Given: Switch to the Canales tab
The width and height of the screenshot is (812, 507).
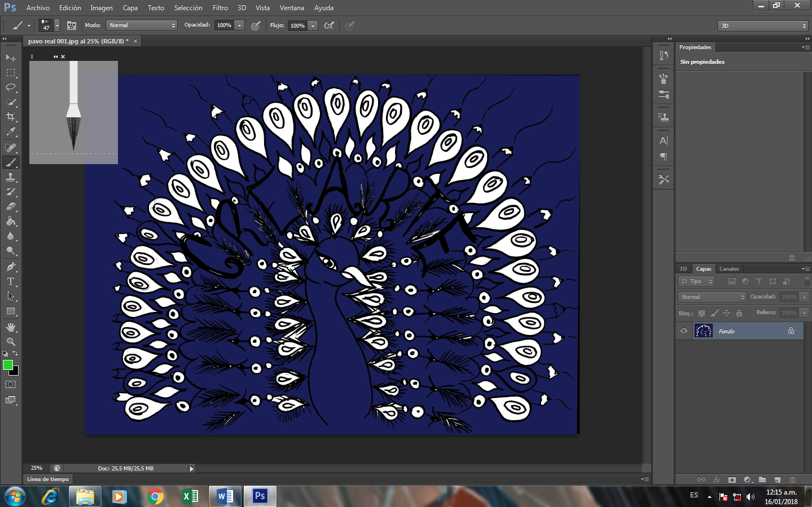Looking at the screenshot, I should click(x=729, y=269).
